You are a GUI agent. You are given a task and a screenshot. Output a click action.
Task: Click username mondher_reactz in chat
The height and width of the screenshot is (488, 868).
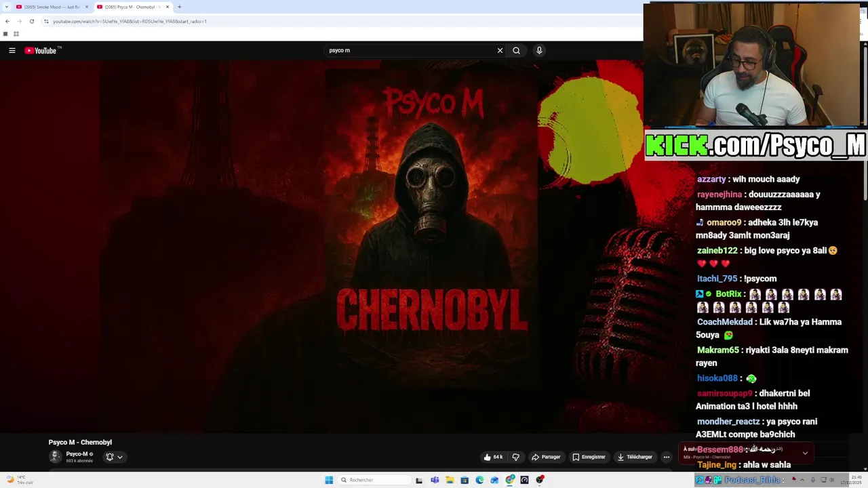pos(728,422)
